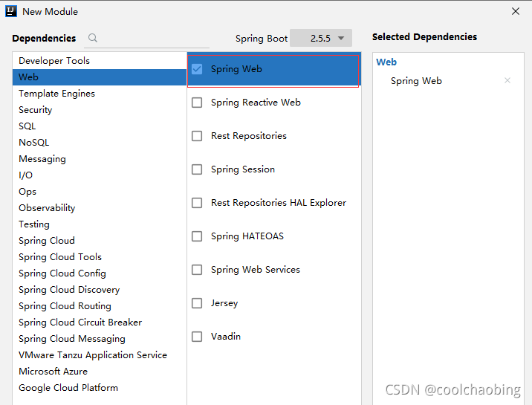This screenshot has width=532, height=405.
Task: Open the Spring Boot version dropdown
Action: (x=321, y=38)
